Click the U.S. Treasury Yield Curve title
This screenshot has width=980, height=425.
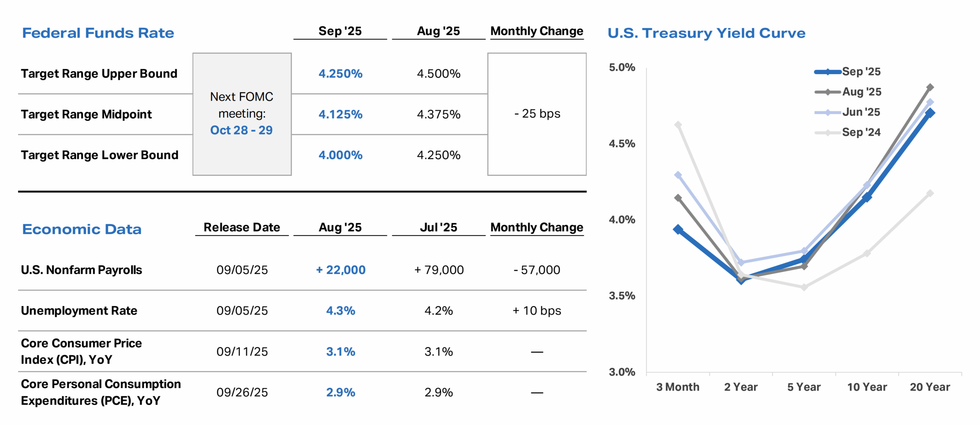[706, 33]
